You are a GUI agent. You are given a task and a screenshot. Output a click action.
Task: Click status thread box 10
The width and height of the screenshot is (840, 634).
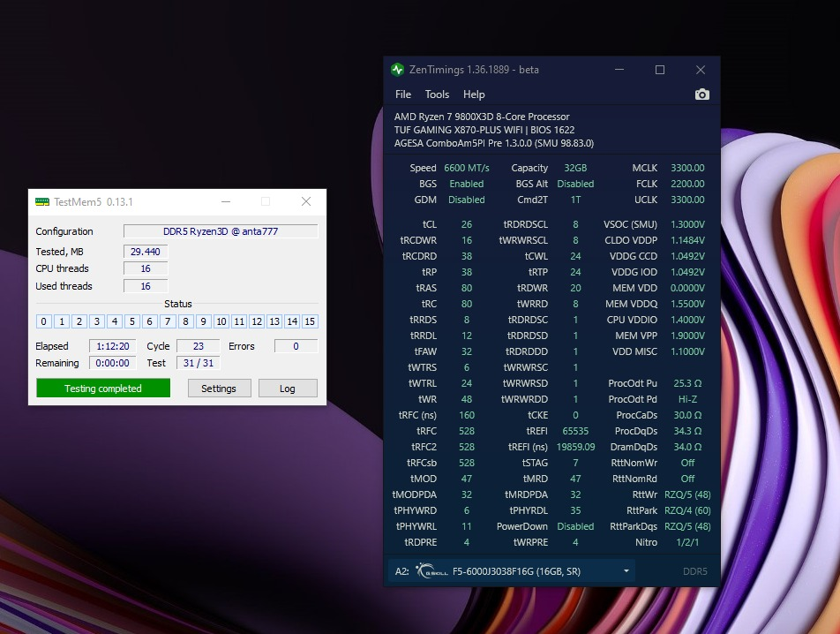click(x=221, y=321)
